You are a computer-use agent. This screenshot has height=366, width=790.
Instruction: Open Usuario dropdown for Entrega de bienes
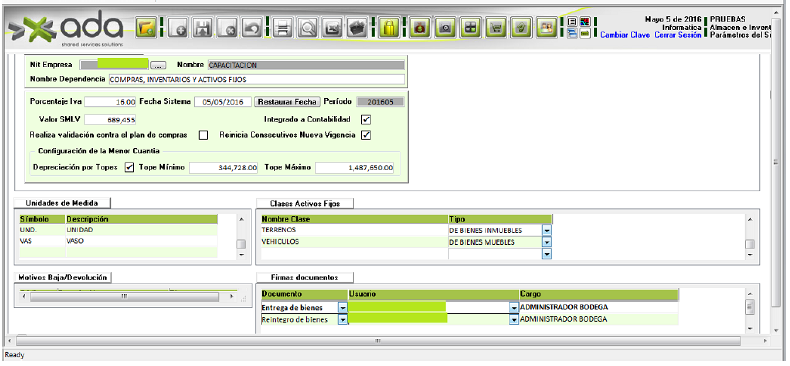(x=514, y=307)
